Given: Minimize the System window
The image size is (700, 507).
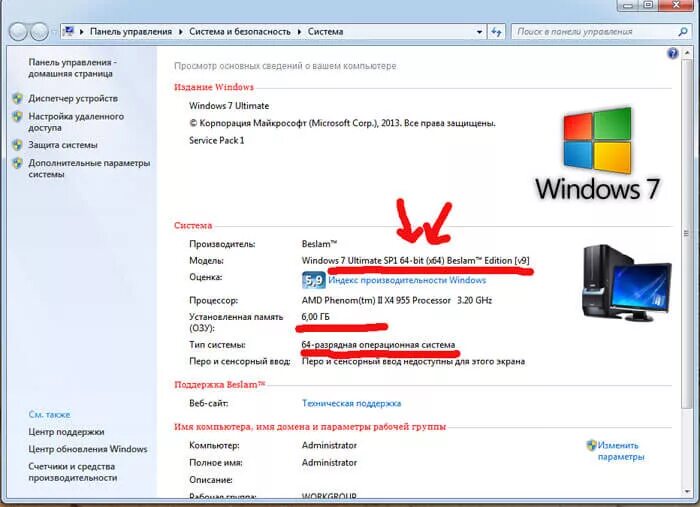Looking at the screenshot, I should [x=629, y=5].
